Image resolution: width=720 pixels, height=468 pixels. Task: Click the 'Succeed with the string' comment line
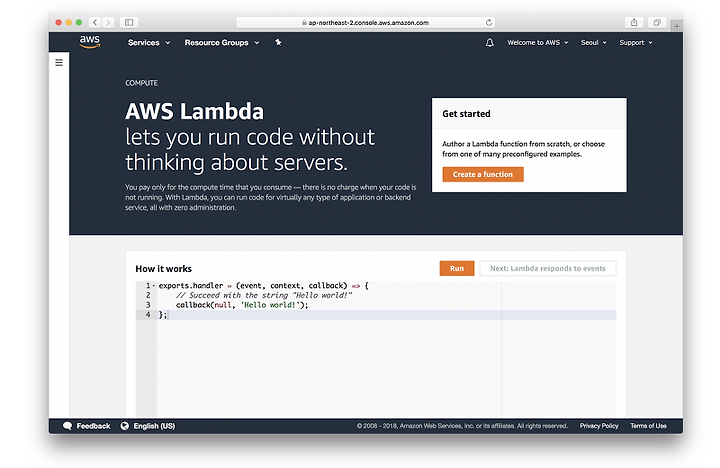point(264,295)
